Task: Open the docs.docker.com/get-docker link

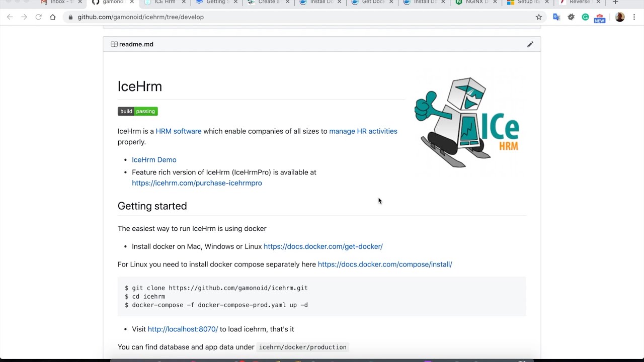Action: pyautogui.click(x=323, y=246)
